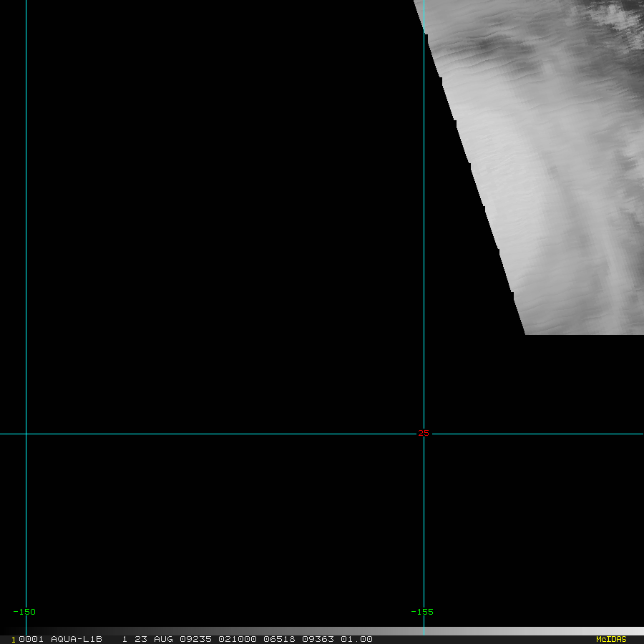644x644 pixels.
Task: Click the 0001 position number in status line
Action: pyautogui.click(x=31, y=639)
